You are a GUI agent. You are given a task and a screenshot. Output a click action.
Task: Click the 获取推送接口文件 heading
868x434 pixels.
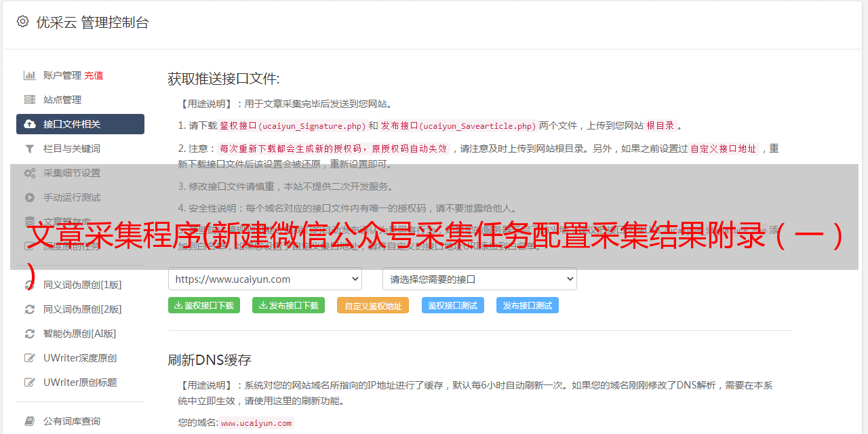224,79
